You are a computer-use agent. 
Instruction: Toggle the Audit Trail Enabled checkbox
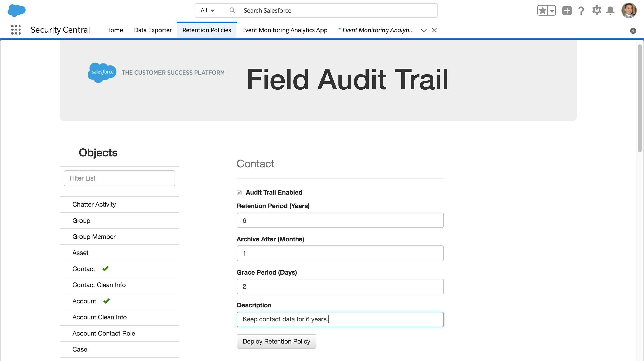[x=239, y=192]
